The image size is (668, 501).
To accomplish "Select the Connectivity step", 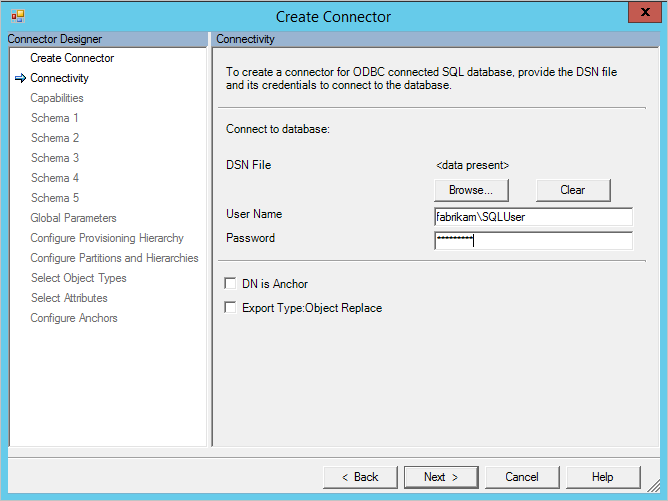I will click(x=59, y=78).
